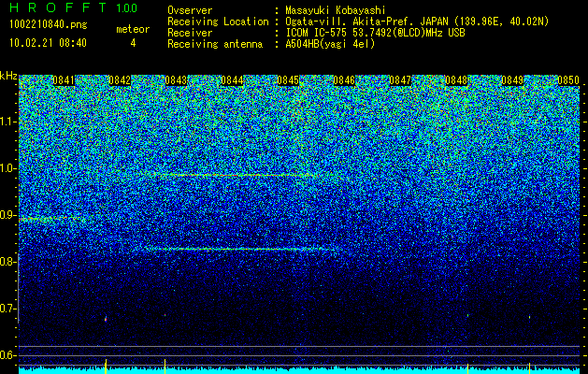This screenshot has height=374, width=588.
Task: Click the 1.1 frequency axis label
Action: point(7,122)
